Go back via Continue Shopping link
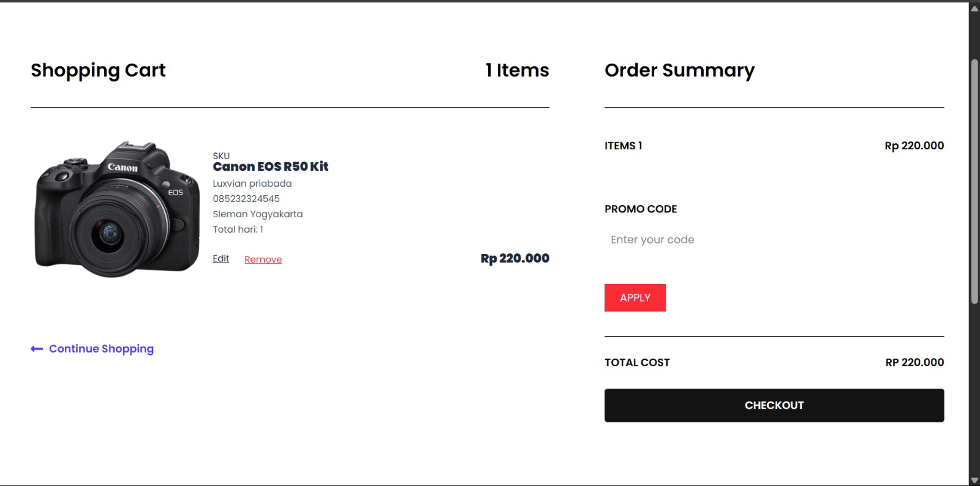The width and height of the screenshot is (980, 486). [x=101, y=349]
